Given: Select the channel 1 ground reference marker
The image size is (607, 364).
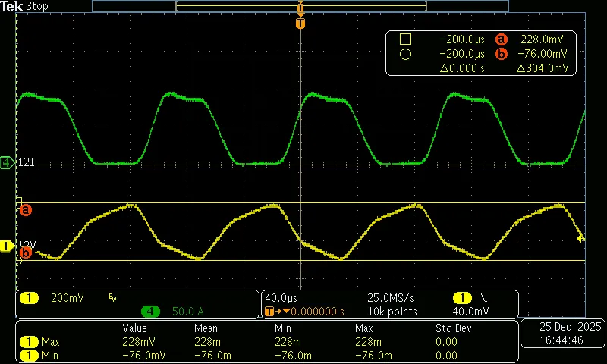Looking at the screenshot, I should [x=7, y=246].
